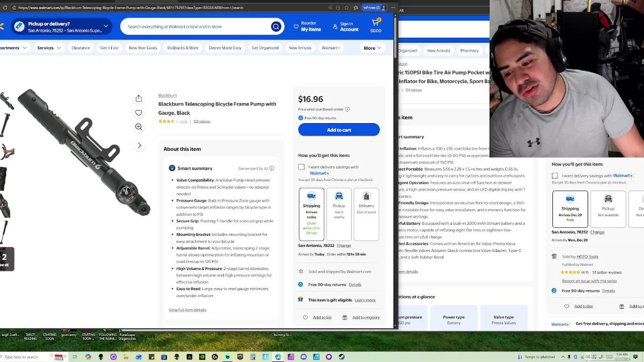Viewport: 644px width, 362px height.
Task: Click InPrivate profile badge
Action: tap(375, 8)
